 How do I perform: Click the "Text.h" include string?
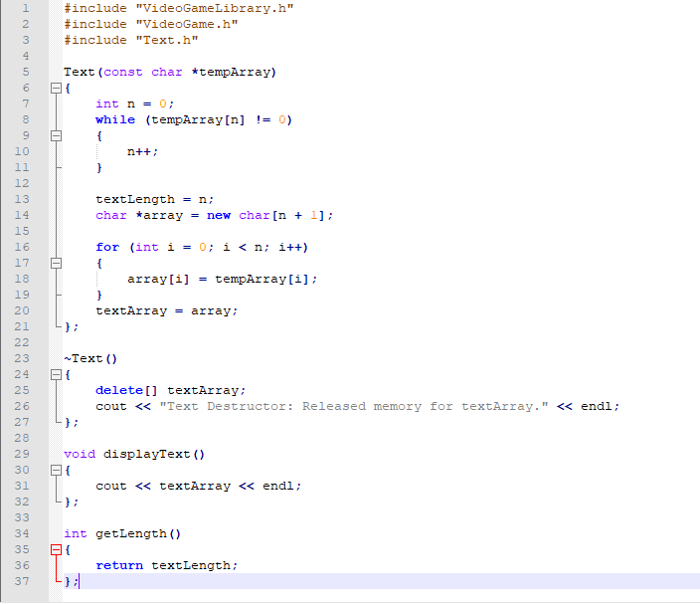[x=167, y=40]
